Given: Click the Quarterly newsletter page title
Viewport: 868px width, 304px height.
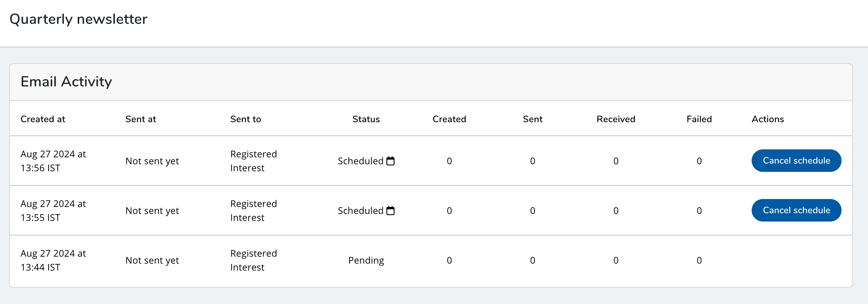Looking at the screenshot, I should coord(78,19).
